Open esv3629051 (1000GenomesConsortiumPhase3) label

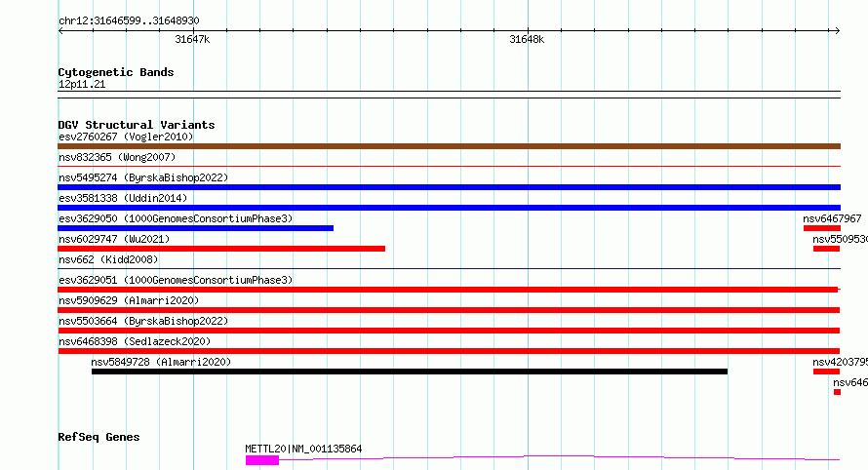point(176,280)
